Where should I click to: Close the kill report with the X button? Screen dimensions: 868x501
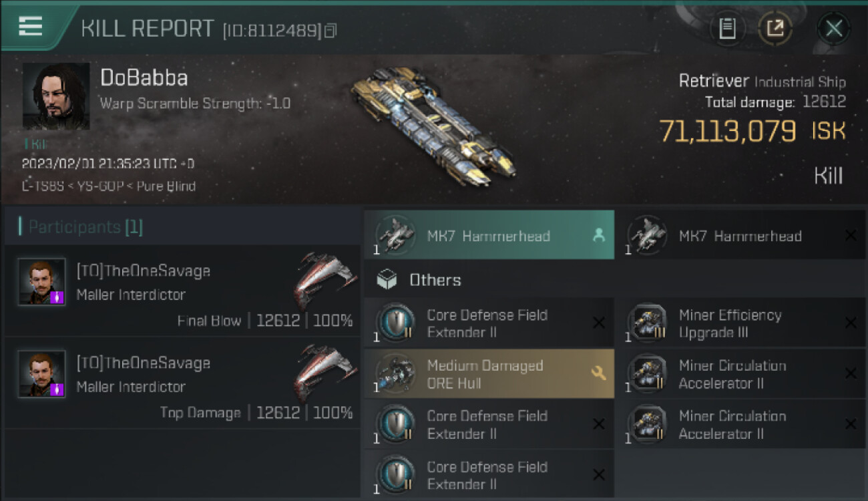[x=833, y=29]
